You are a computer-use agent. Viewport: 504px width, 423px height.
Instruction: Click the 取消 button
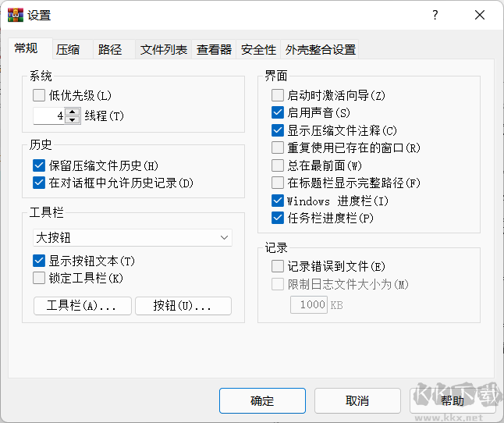tap(357, 401)
